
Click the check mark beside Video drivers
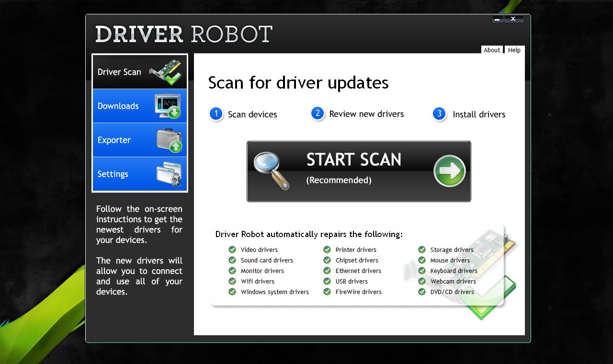232,250
